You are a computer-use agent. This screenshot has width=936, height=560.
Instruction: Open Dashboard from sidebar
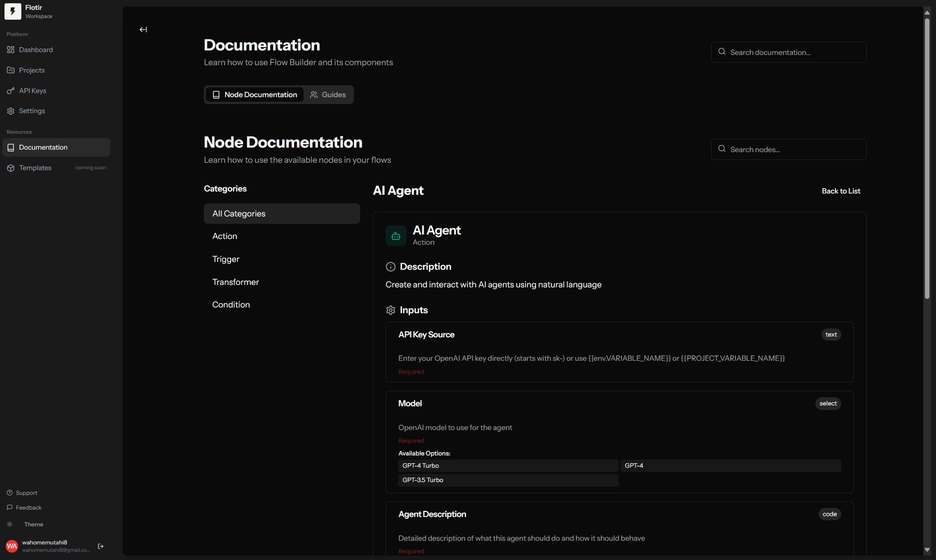pos(36,50)
